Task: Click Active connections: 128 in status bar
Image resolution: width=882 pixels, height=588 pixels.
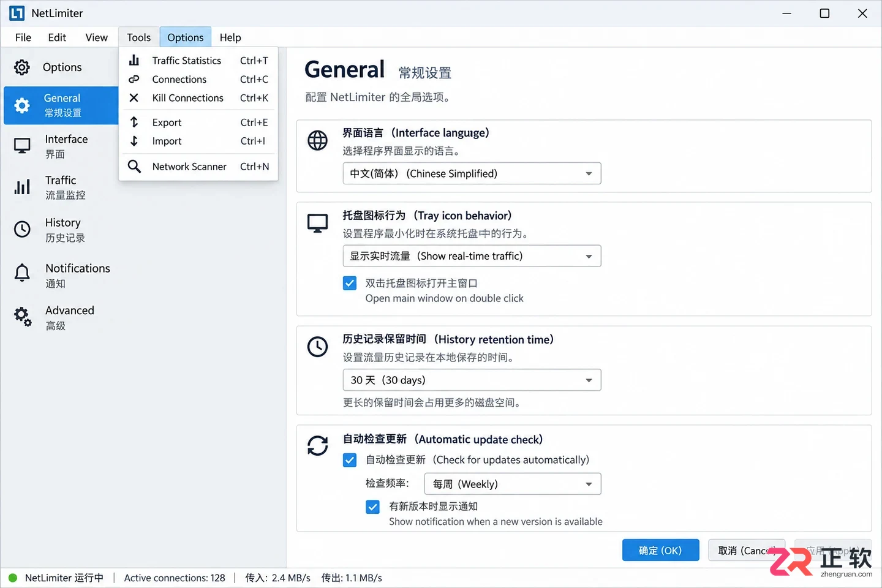Action: [x=175, y=578]
